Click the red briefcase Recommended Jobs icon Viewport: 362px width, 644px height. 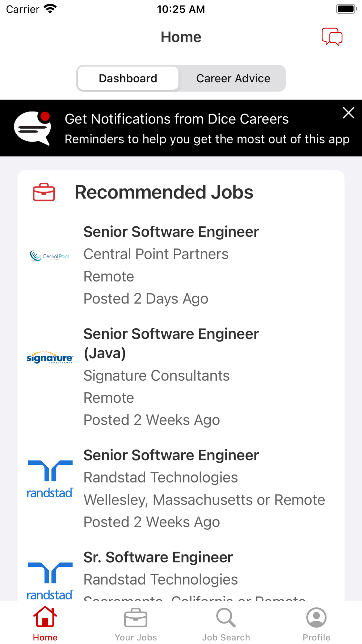[x=44, y=192]
